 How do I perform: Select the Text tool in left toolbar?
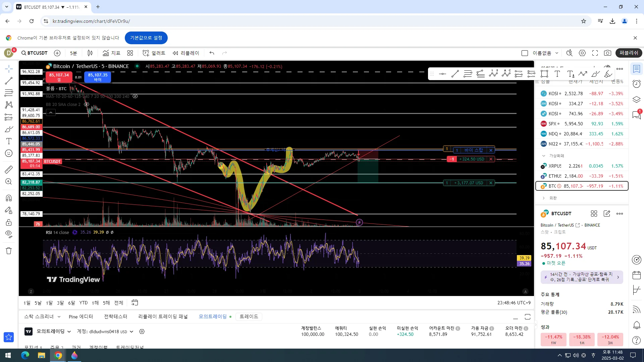(x=9, y=141)
